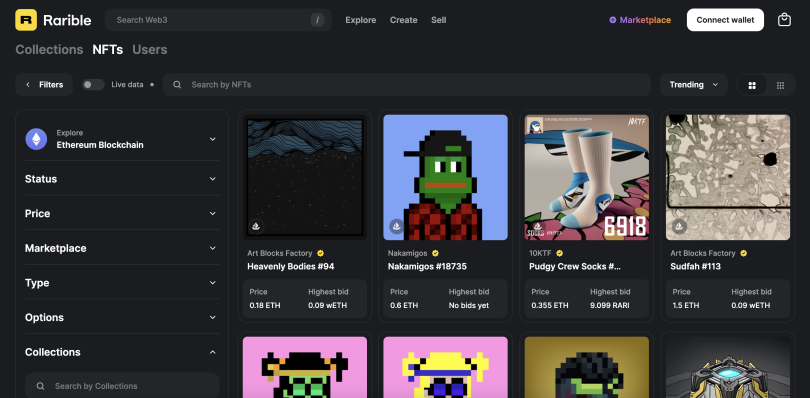
Task: Click verified badge beside Art Blocks Factory on Sudfah
Action: point(743,253)
